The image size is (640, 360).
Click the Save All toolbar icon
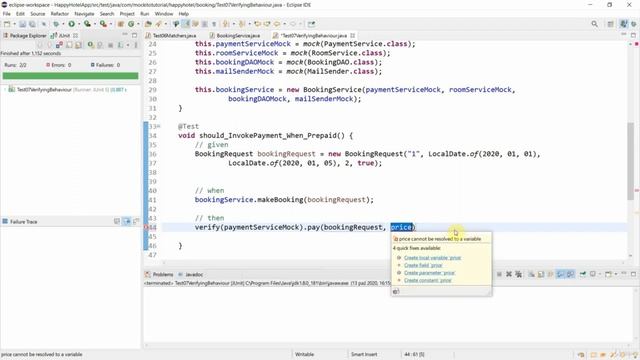[32, 24]
